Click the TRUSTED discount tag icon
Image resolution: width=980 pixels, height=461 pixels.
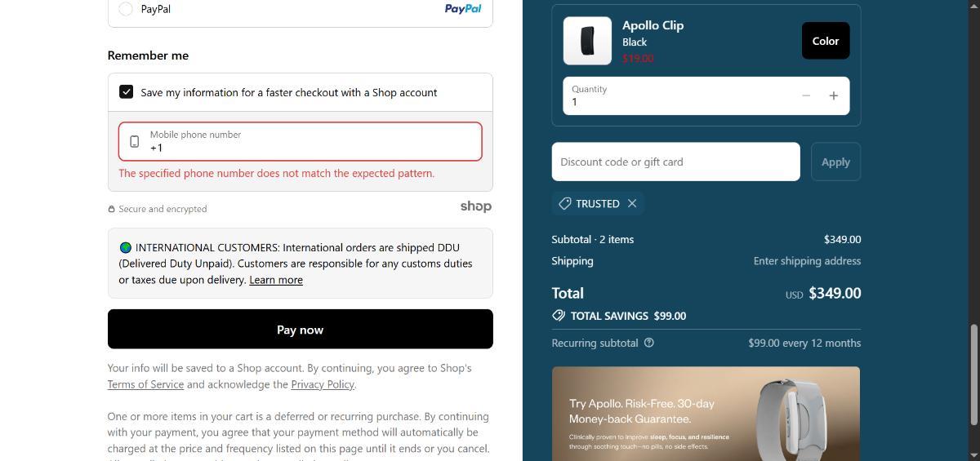tap(564, 204)
